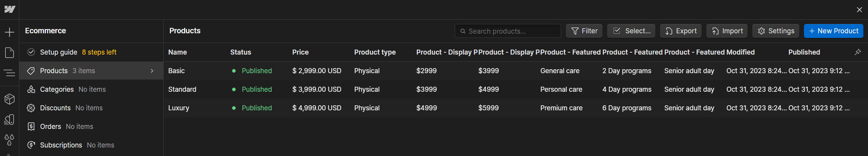Open the Navigator panel icon
The width and height of the screenshot is (868, 156).
10,73
